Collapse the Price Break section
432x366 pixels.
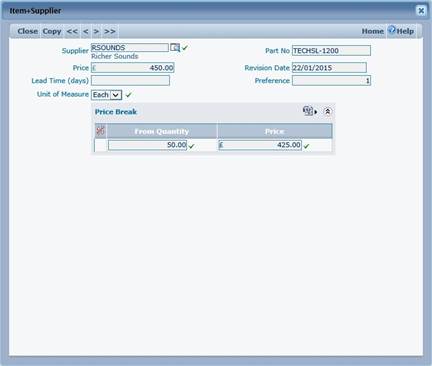click(x=327, y=111)
